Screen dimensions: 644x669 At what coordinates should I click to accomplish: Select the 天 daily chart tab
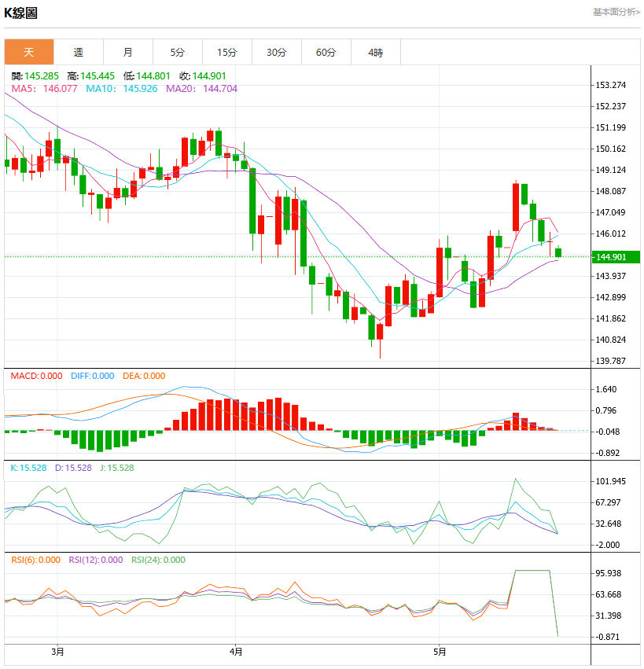[x=29, y=52]
